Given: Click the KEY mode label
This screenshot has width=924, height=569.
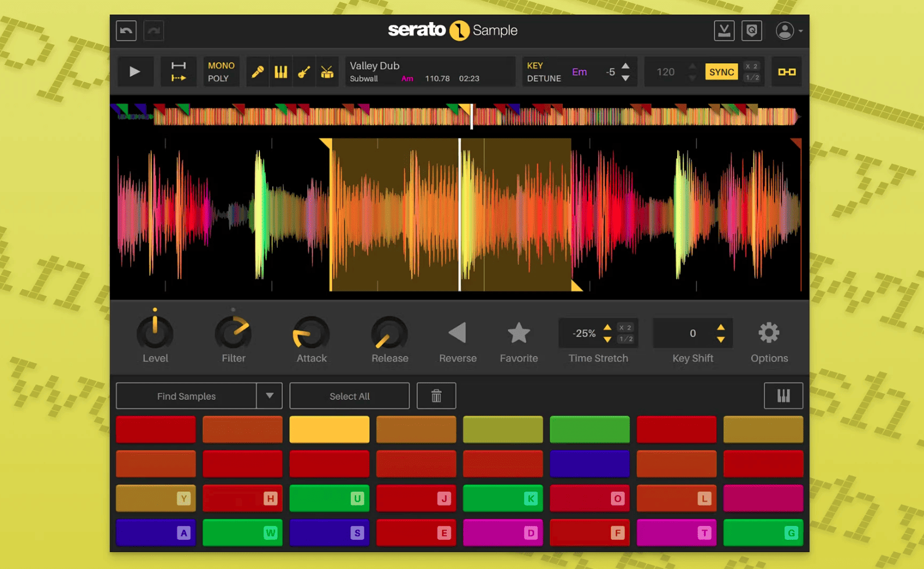Looking at the screenshot, I should click(535, 66).
